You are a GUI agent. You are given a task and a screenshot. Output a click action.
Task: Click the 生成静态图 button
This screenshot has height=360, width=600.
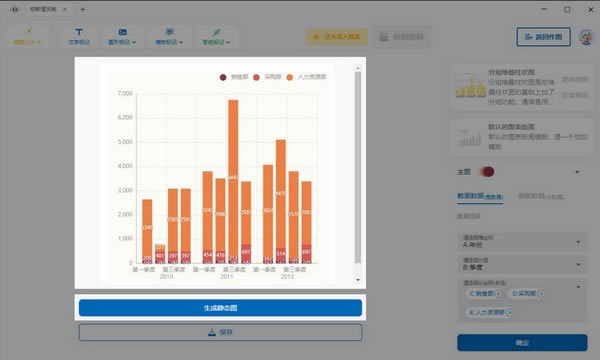[220, 308]
